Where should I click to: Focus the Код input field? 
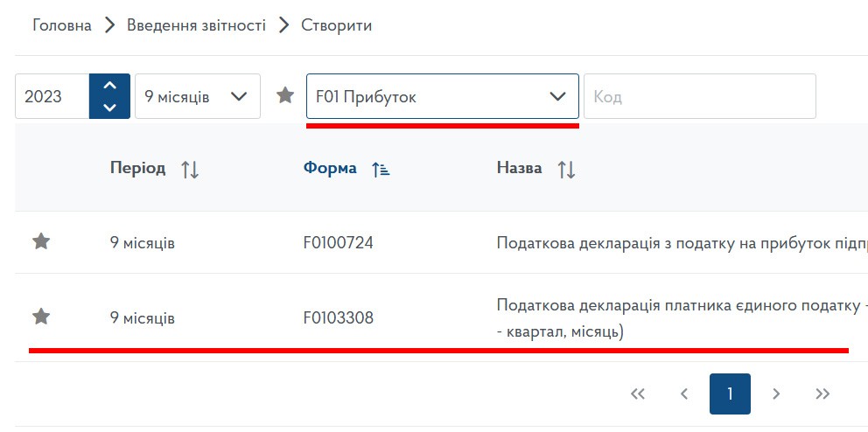click(x=699, y=96)
